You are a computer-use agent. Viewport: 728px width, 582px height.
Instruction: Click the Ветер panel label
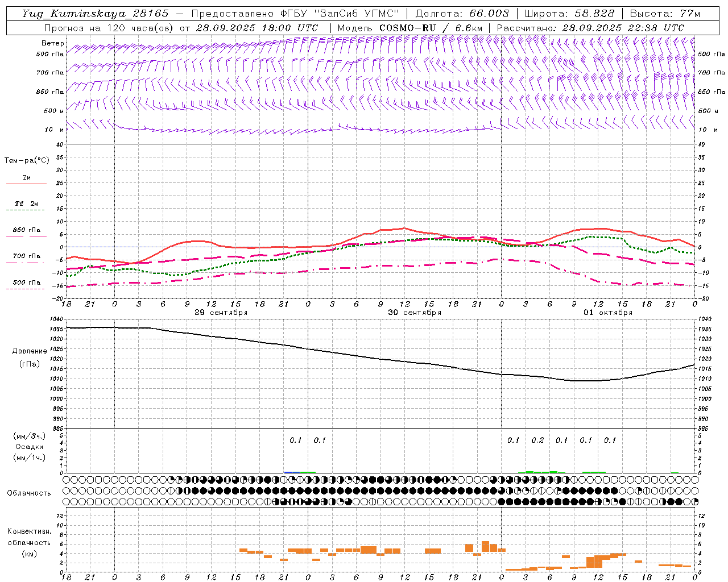(53, 43)
